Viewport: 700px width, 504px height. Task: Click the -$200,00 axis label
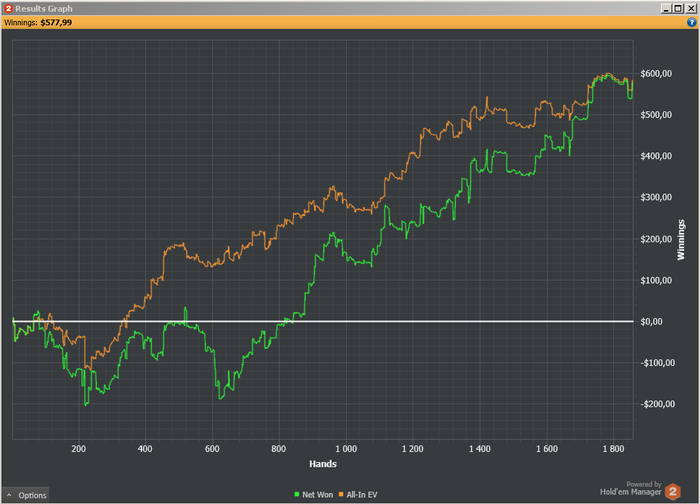[x=658, y=404]
